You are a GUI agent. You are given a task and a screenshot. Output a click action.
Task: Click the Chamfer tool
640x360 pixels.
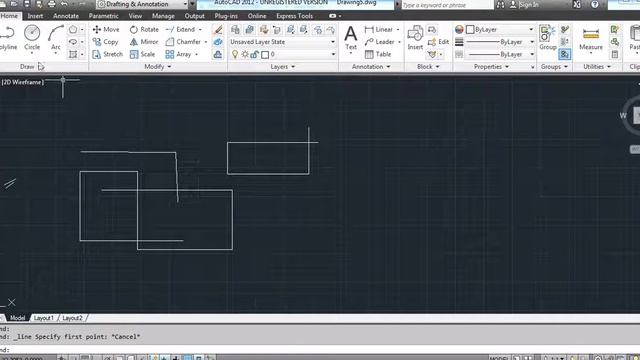pyautogui.click(x=183, y=42)
